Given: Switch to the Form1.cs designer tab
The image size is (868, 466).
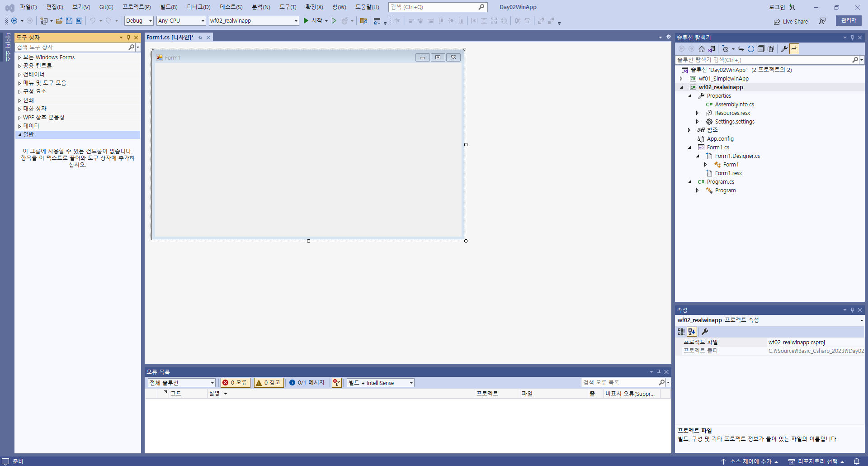Looking at the screenshot, I should tap(170, 38).
